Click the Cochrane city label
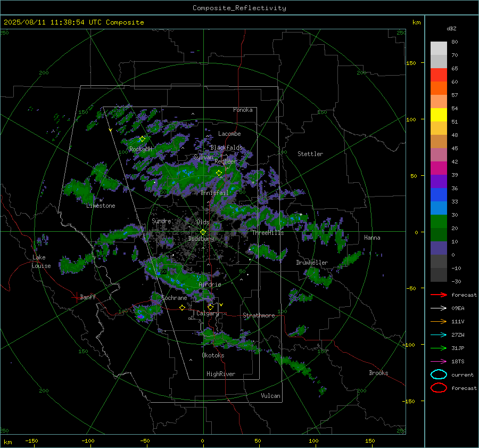 click(174, 298)
